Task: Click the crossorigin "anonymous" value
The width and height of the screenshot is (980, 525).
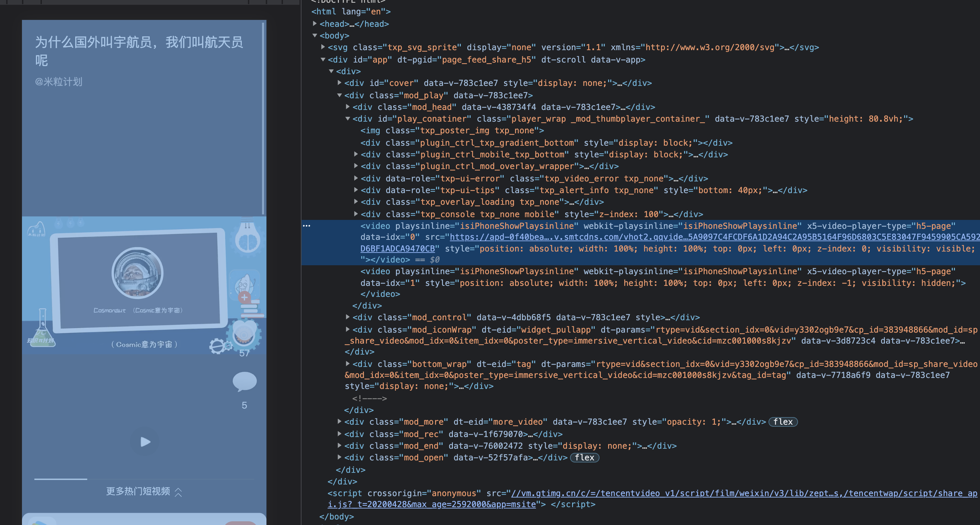Action: (454, 493)
